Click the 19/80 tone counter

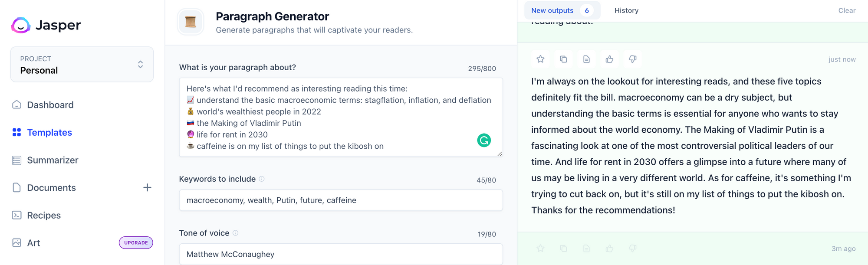click(x=487, y=234)
